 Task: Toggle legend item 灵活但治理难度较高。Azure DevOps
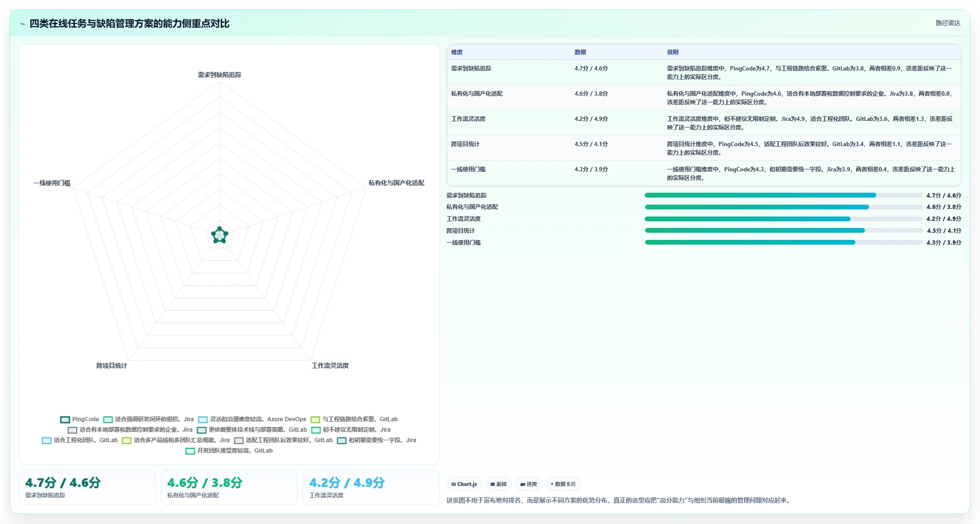click(252, 419)
